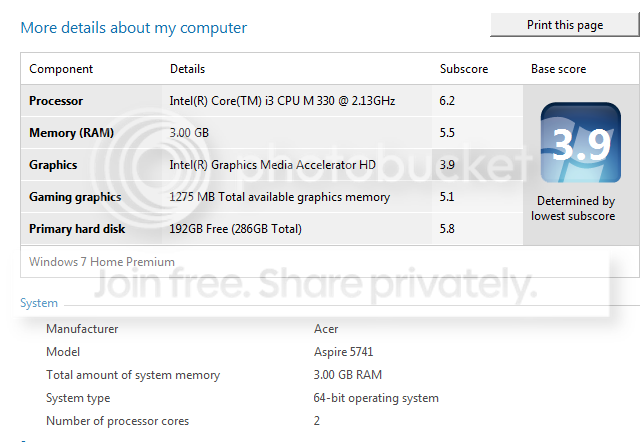Click the Aspire 5741 model value
The image size is (640, 442).
(x=343, y=352)
